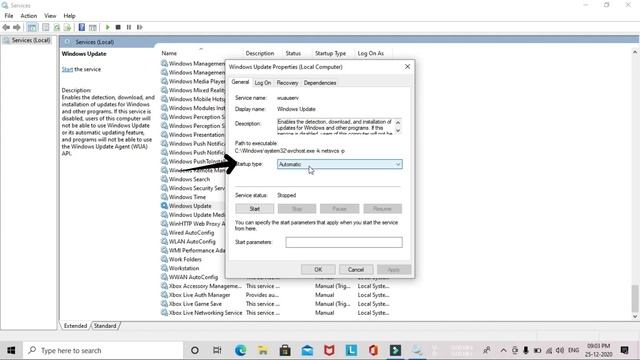Viewport: 640px width, 360px height.
Task: Switch to the Dependencies tab
Action: pos(320,83)
